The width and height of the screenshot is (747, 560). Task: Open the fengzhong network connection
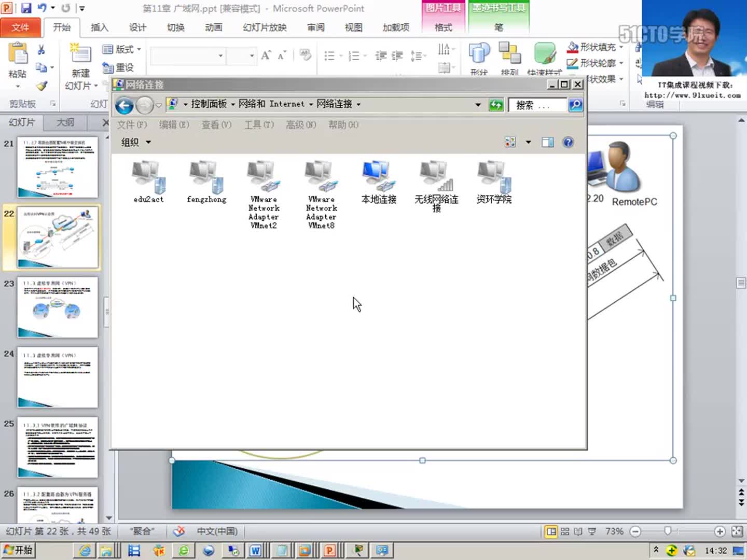pyautogui.click(x=206, y=181)
